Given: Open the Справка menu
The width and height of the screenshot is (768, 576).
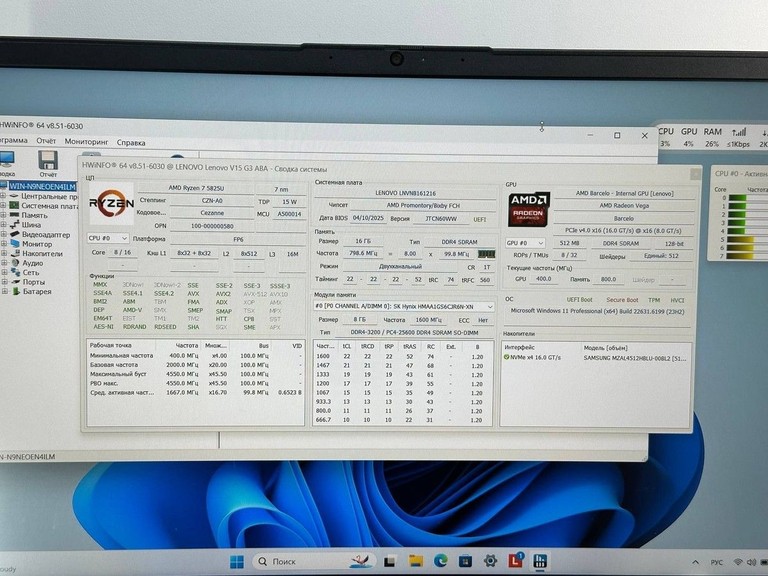Looking at the screenshot, I should click(131, 143).
